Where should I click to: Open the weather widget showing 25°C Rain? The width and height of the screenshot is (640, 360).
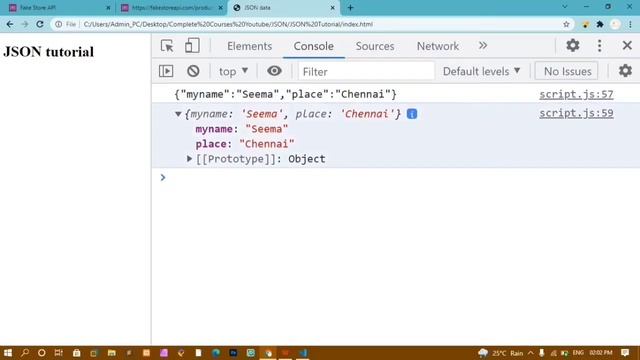click(501, 353)
